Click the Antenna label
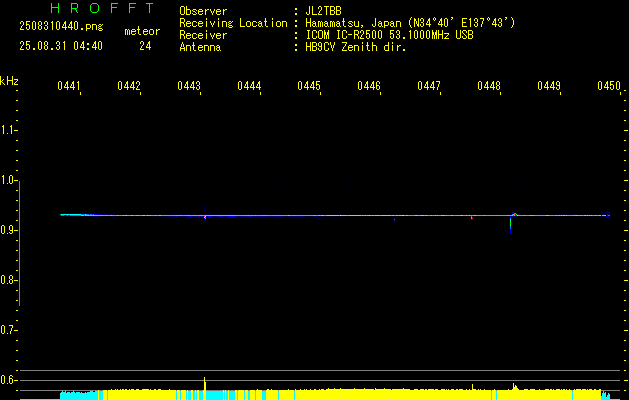 [200, 47]
